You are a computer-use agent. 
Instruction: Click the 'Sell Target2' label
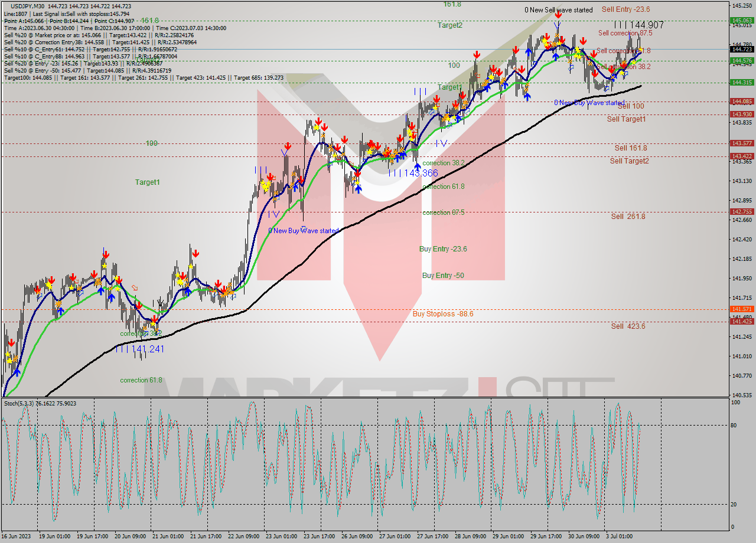[629, 161]
